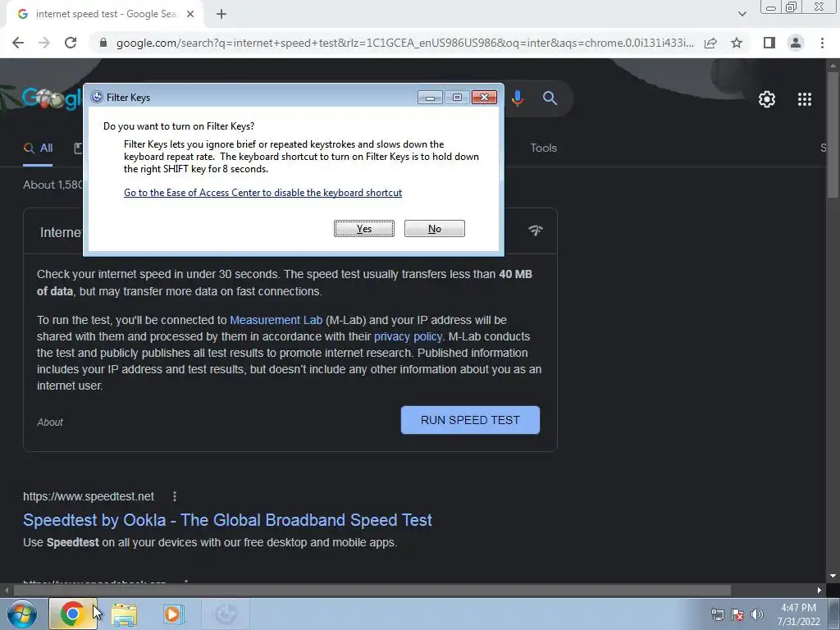Click the lock icon in address bar
The image size is (840, 630).
pyautogui.click(x=103, y=43)
